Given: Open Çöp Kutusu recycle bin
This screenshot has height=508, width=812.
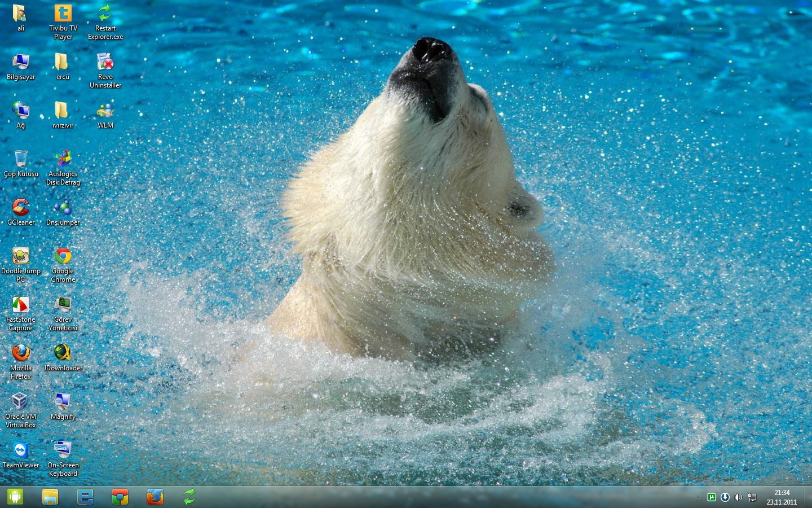Looking at the screenshot, I should (21, 164).
